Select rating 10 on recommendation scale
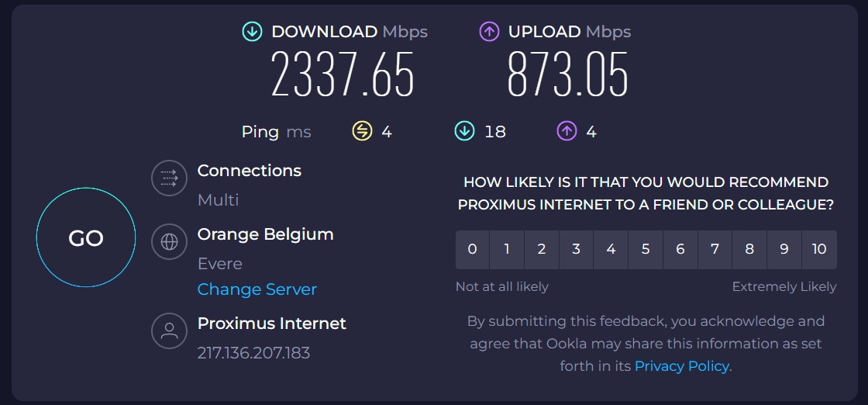868x405 pixels. coord(819,250)
